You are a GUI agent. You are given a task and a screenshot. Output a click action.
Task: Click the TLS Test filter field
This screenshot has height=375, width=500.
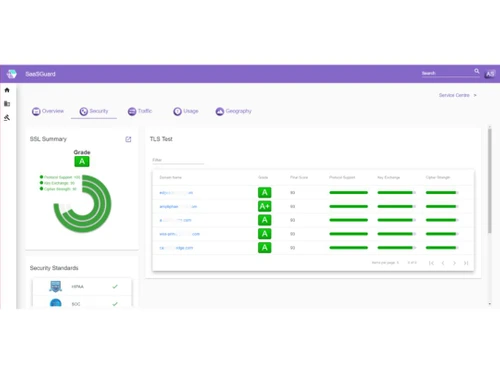pyautogui.click(x=178, y=160)
